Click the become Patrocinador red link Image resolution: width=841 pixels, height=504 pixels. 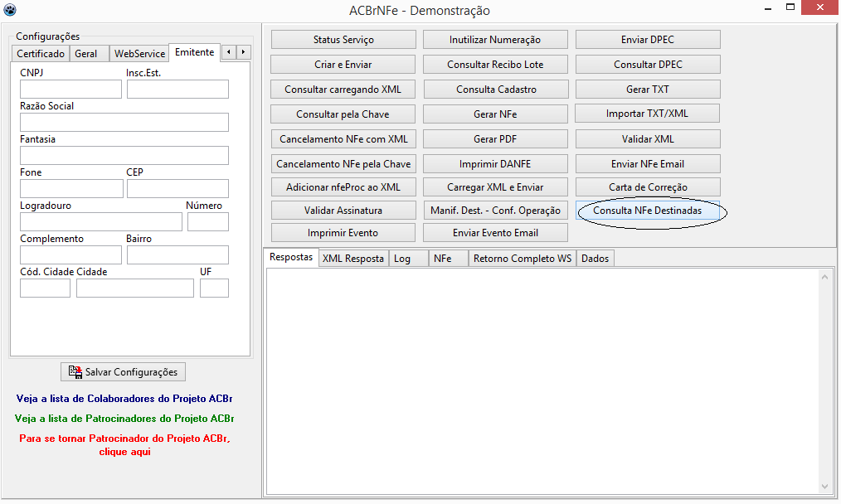pyautogui.click(x=124, y=444)
